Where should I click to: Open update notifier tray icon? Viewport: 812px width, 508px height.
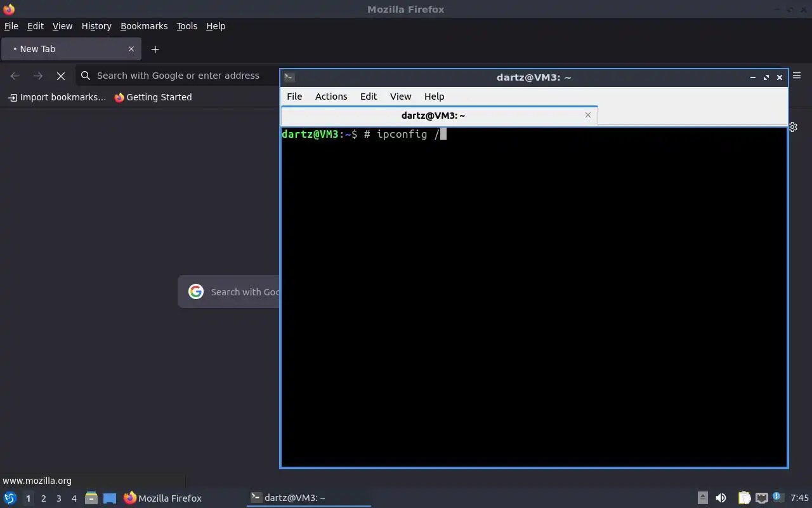point(778,497)
